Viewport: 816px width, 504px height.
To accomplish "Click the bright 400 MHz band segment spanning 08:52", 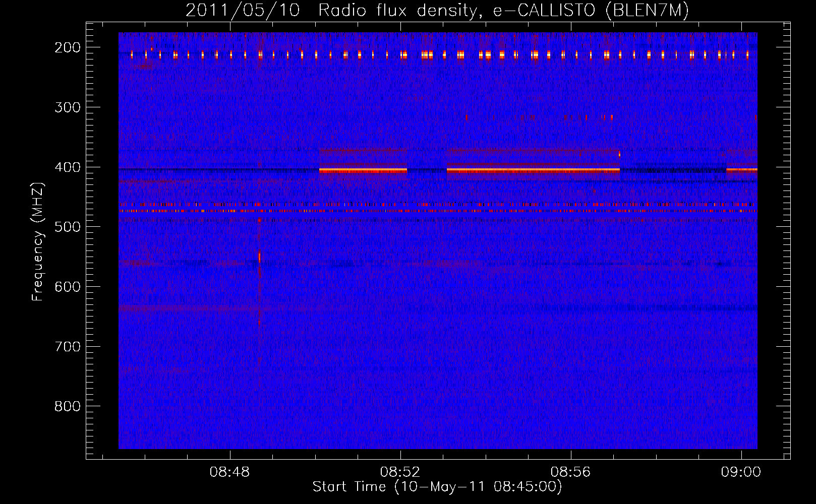I will [x=363, y=170].
